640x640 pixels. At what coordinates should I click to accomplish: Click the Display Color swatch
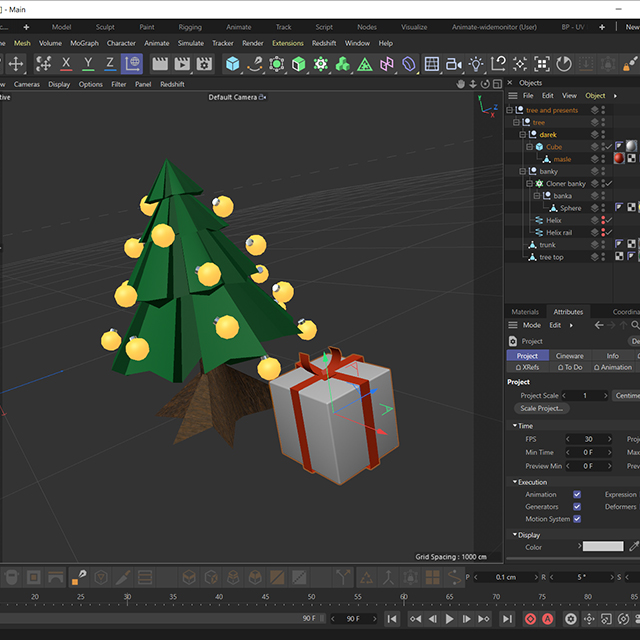[602, 547]
